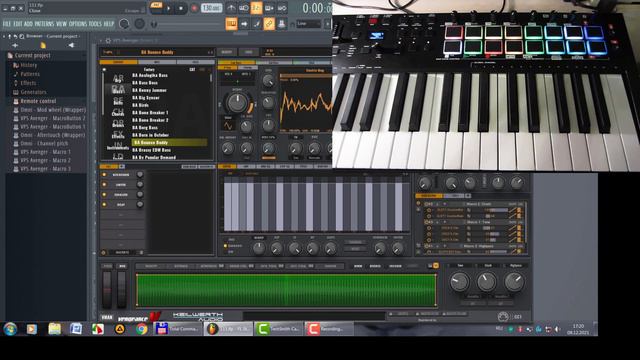Click the master volume knob near menu bar
This screenshot has width=640, height=360.
[x=124, y=24]
